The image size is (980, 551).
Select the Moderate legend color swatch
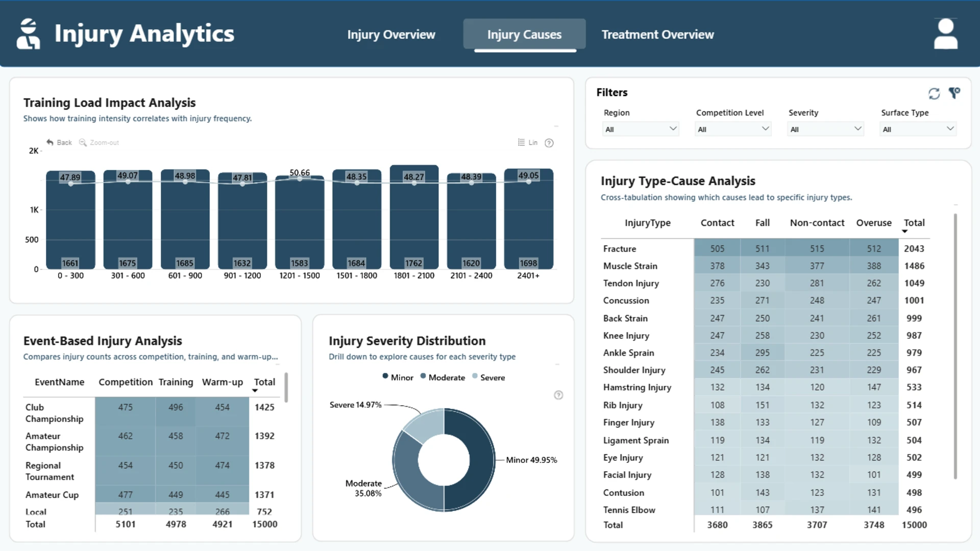[423, 376]
